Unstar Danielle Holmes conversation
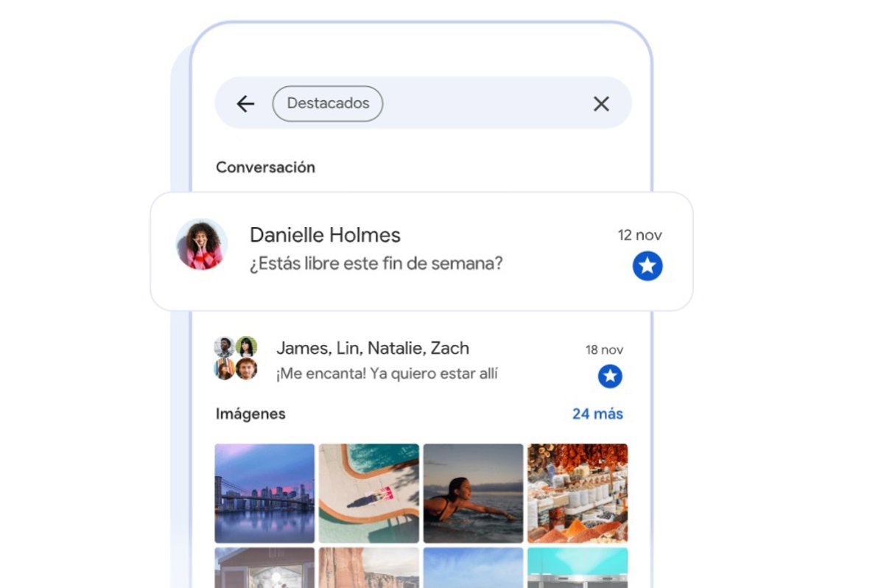This screenshot has width=884, height=588. click(x=647, y=266)
